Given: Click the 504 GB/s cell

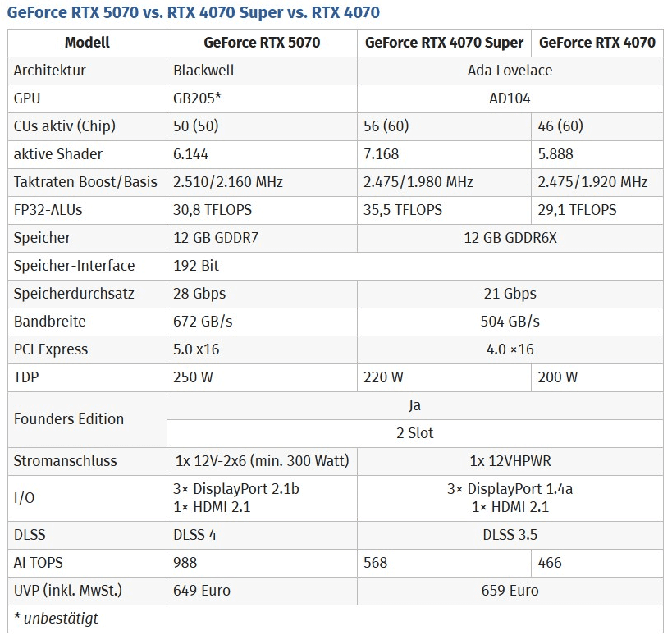Looking at the screenshot, I should (510, 321).
